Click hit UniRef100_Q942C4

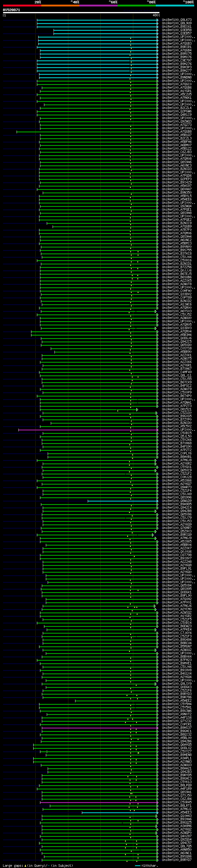177,508
